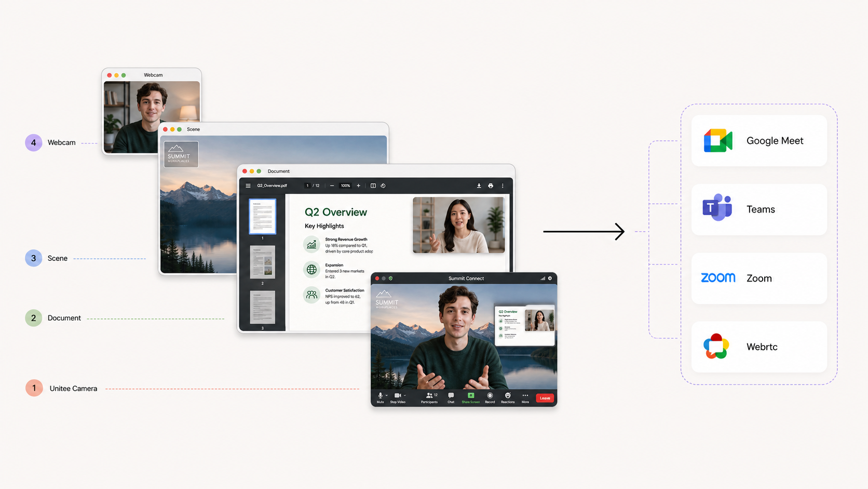This screenshot has width=868, height=489.
Task: Select the Google Meet card
Action: click(x=759, y=141)
